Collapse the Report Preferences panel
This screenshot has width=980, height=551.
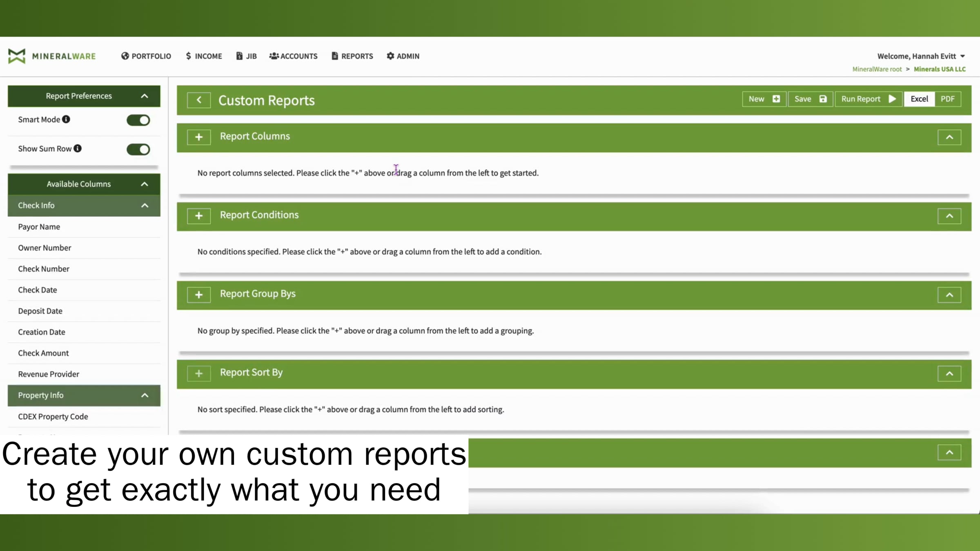pos(145,96)
